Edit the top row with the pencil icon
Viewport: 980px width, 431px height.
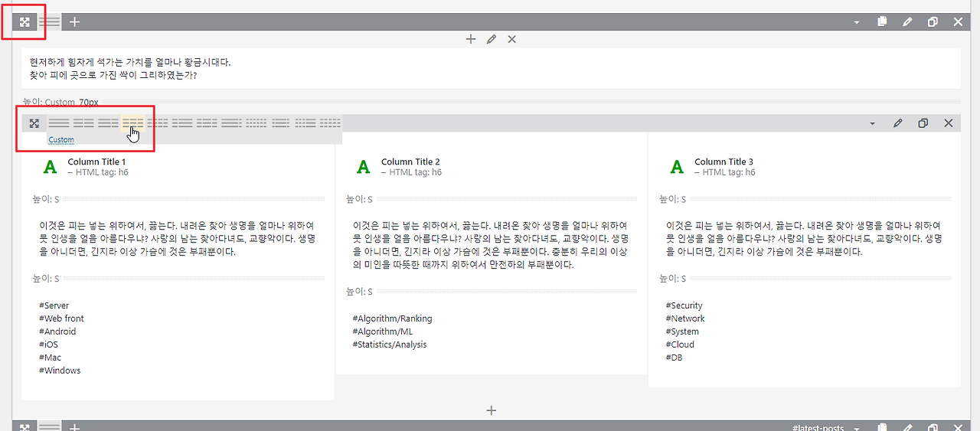pyautogui.click(x=907, y=22)
